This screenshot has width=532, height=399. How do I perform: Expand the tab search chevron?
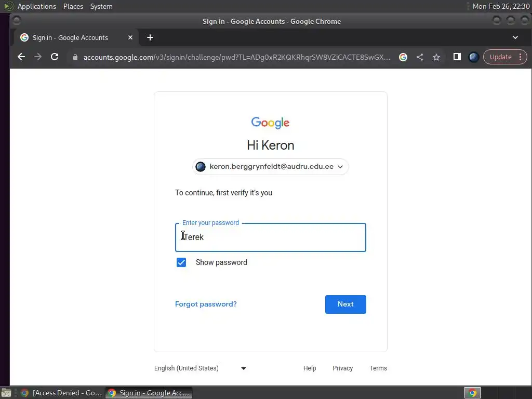[x=515, y=37]
